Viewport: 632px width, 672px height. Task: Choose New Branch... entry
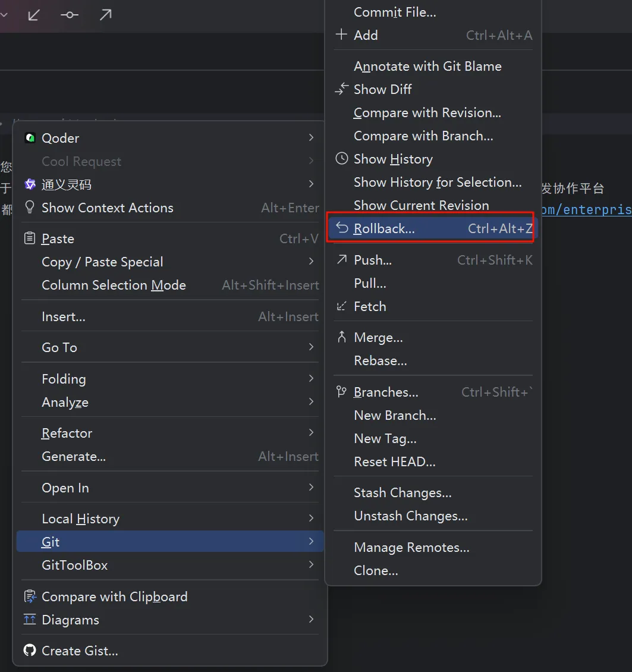[x=433, y=415]
